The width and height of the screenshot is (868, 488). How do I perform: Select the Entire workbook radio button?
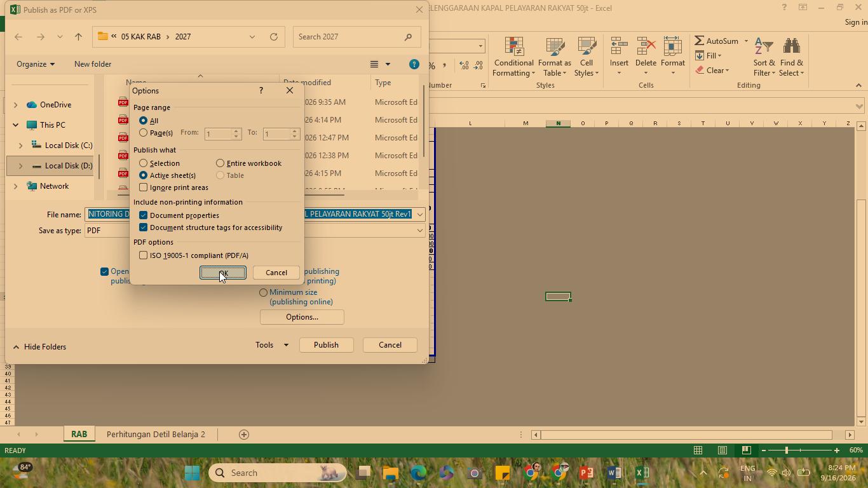(220, 163)
